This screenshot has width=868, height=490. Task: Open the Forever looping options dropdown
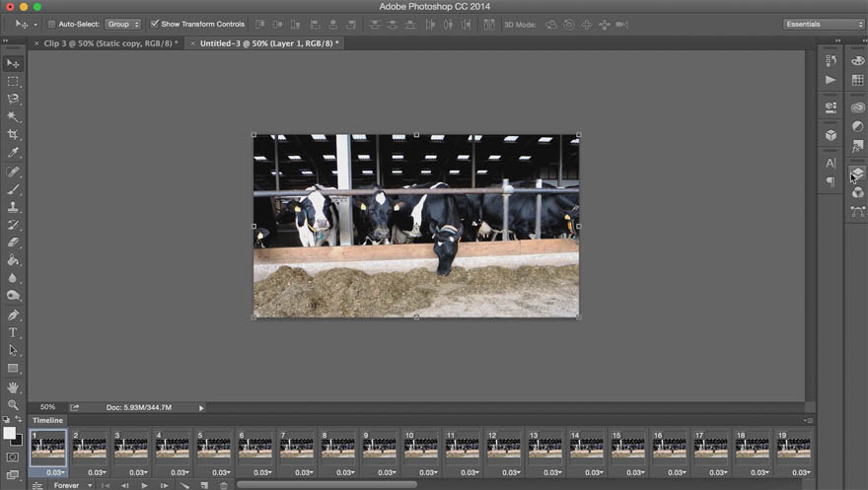point(71,485)
